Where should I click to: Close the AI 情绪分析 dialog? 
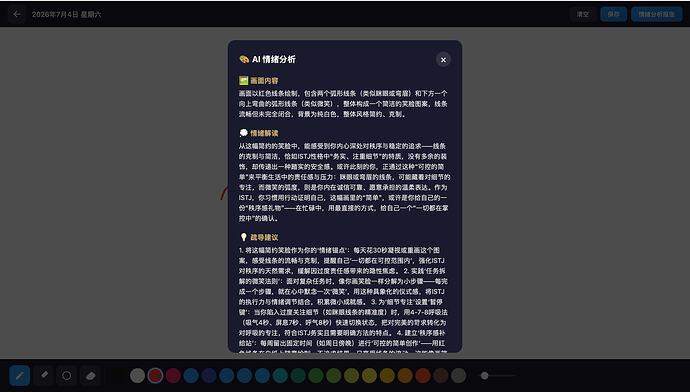pyautogui.click(x=443, y=60)
